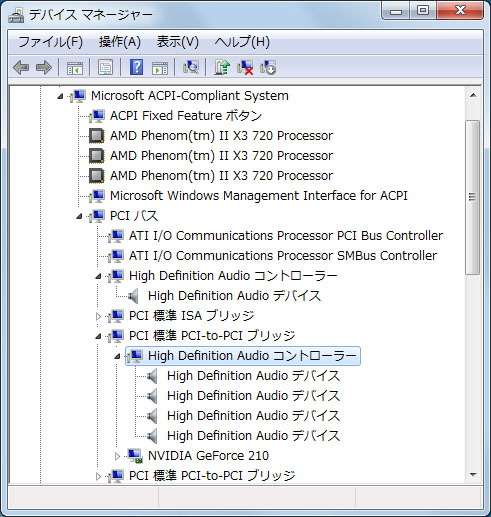Collapse Microsoft ACPI-Compliant System node

[60, 96]
